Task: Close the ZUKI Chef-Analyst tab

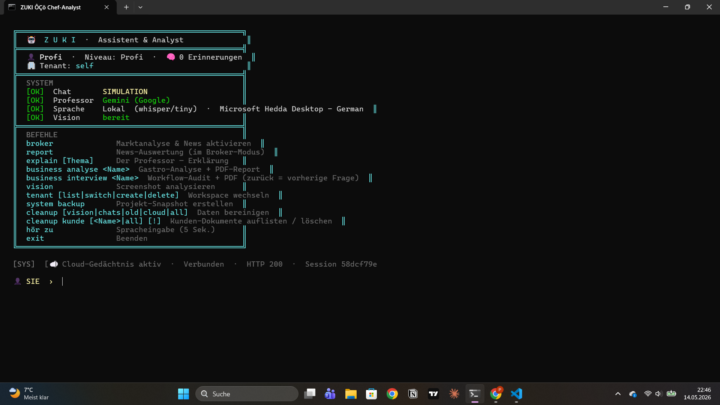Action: 107,7
